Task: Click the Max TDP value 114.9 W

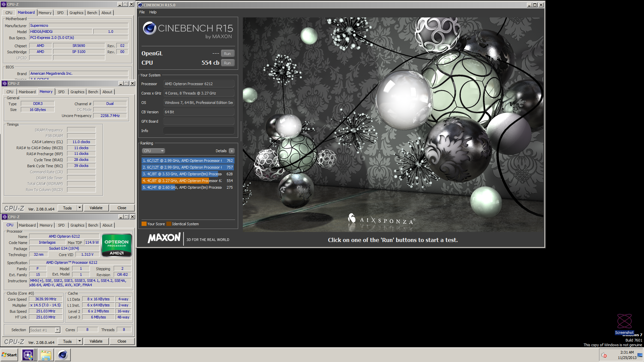Action: [92, 242]
